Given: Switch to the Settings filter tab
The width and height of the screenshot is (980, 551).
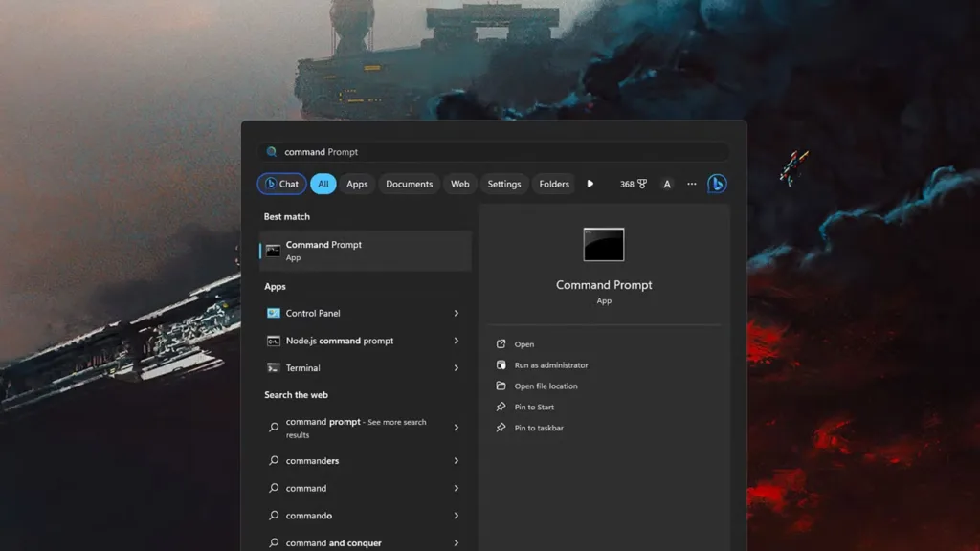Looking at the screenshot, I should [x=503, y=184].
